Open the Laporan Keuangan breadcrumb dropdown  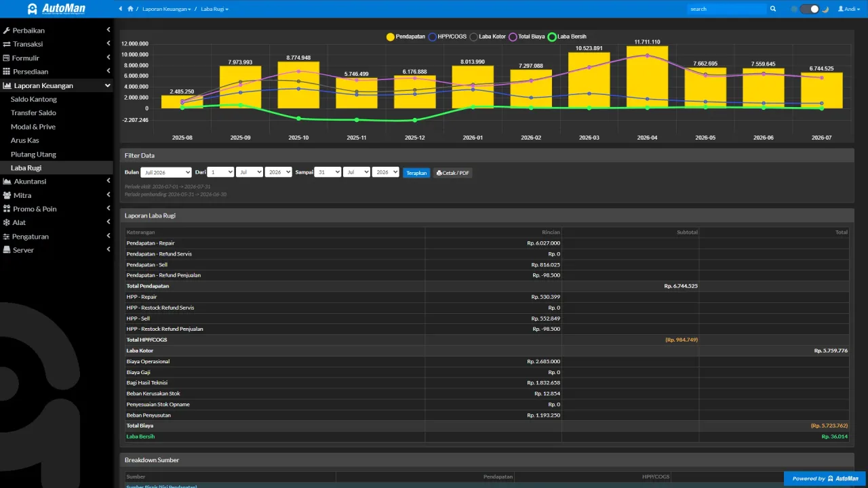167,9
